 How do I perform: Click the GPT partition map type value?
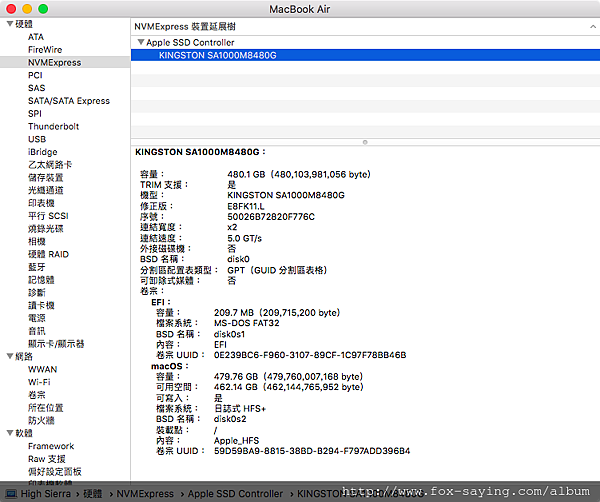click(277, 271)
